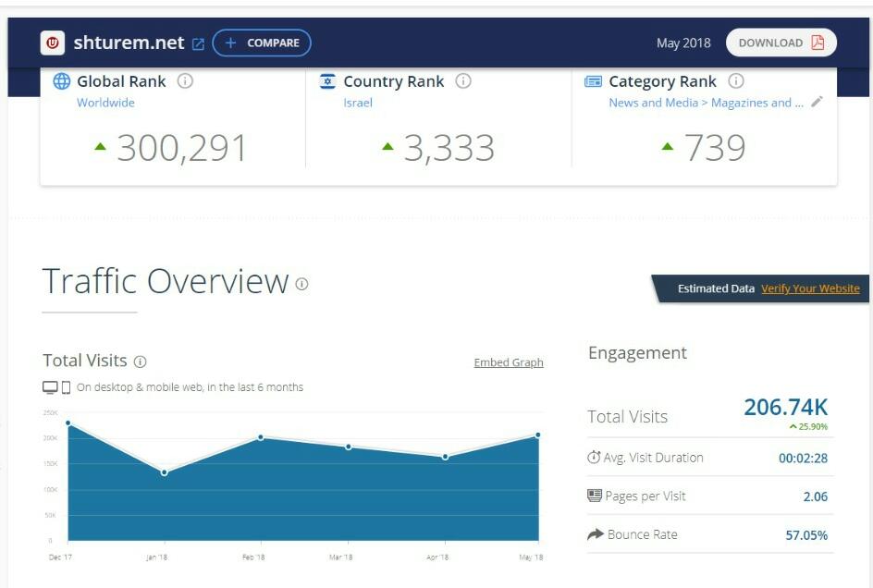The image size is (873, 588).
Task: Open the Worldwide rank link
Action: click(x=105, y=103)
